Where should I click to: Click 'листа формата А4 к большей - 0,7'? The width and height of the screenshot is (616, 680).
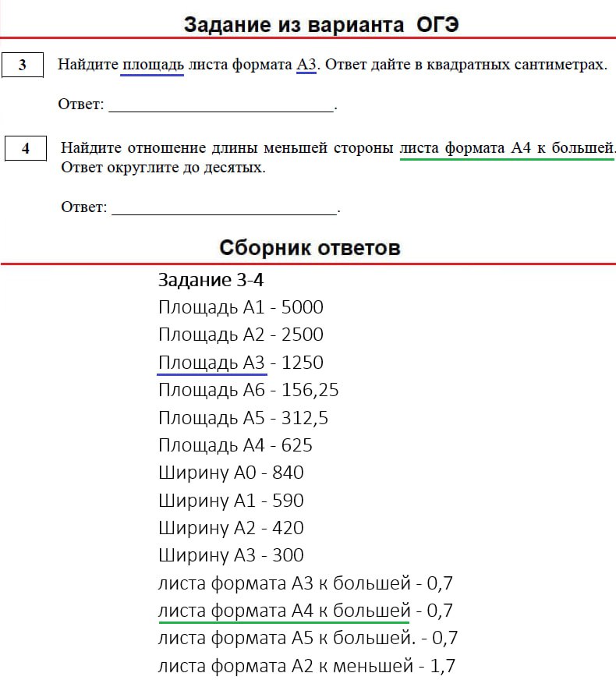click(305, 611)
